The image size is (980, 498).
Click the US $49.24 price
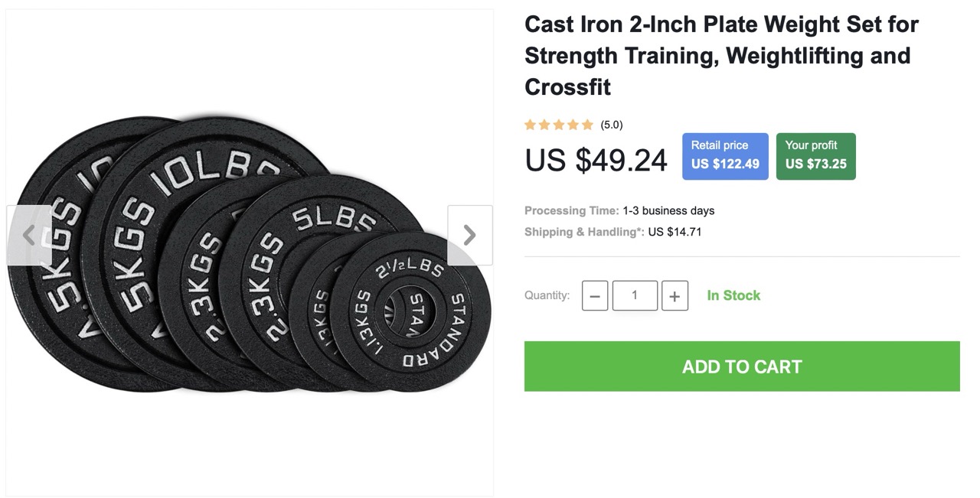point(596,160)
